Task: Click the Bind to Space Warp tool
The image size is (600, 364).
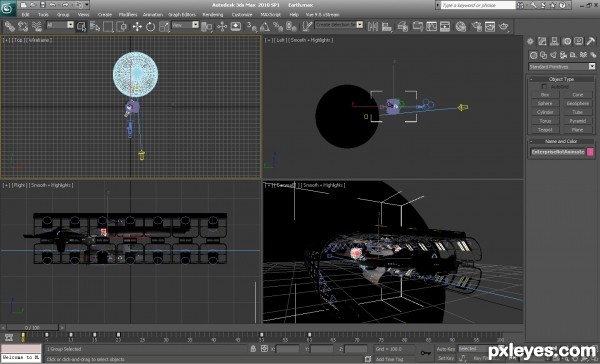Action: click(x=37, y=26)
